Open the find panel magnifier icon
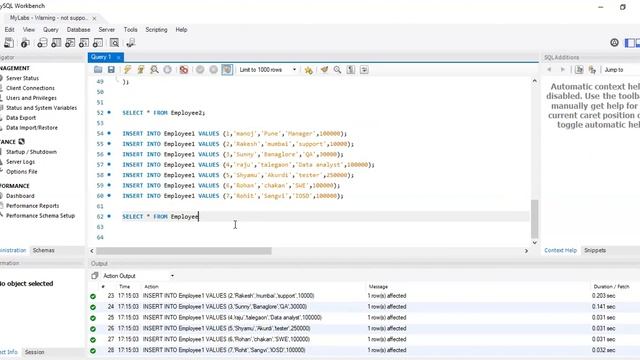640x360 pixels. click(338, 70)
